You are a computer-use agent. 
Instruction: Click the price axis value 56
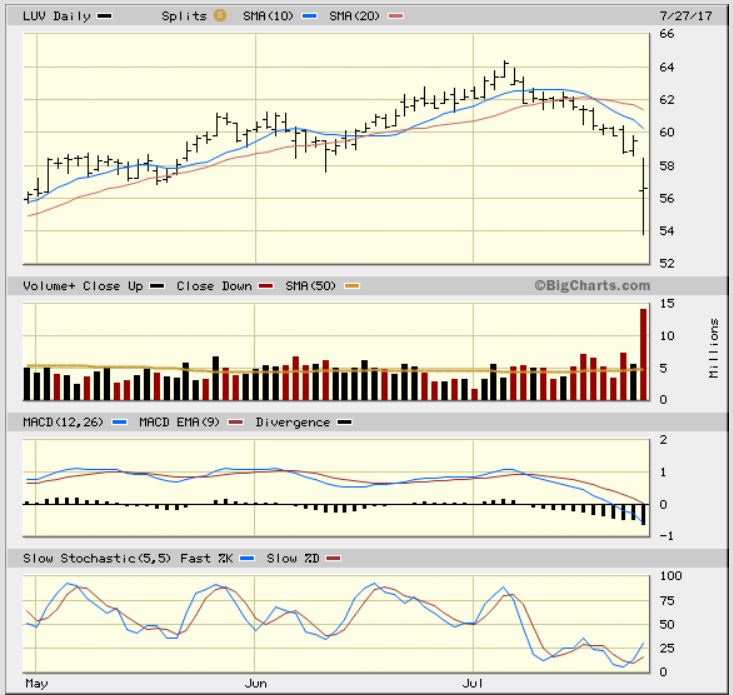click(667, 198)
